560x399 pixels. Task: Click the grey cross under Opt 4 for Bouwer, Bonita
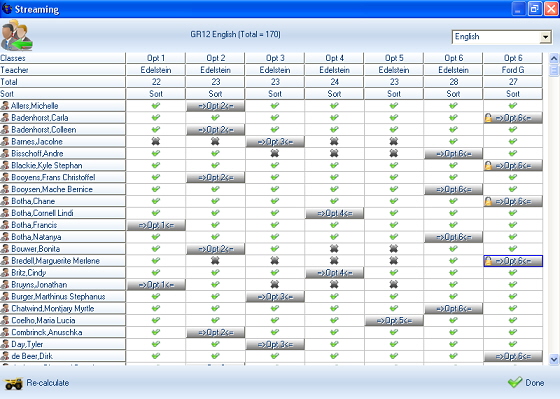click(x=334, y=249)
